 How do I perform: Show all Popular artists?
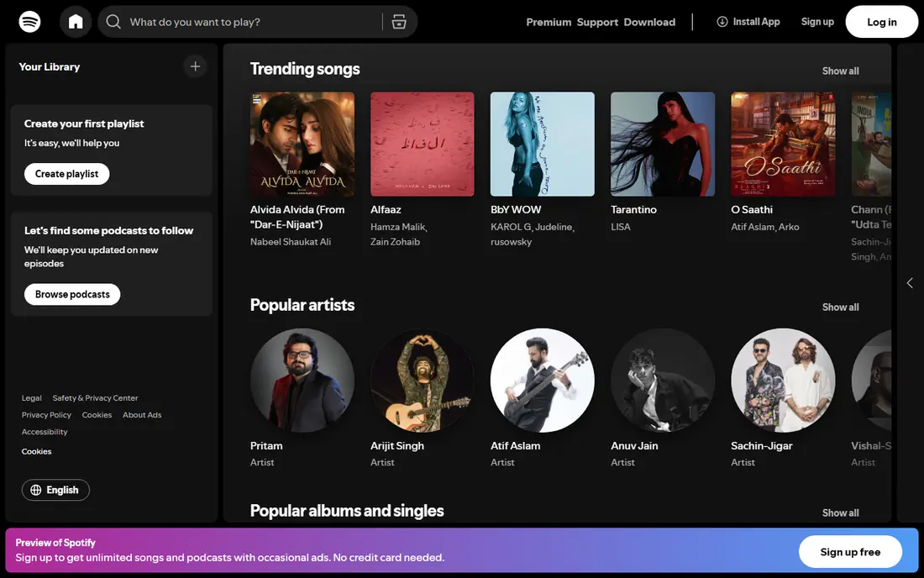point(840,307)
